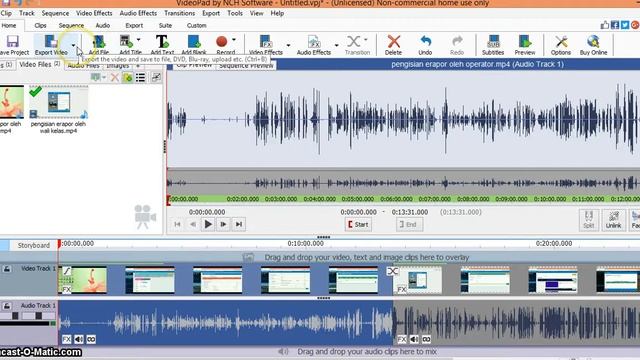Click the Preview toolbar icon
The width and height of the screenshot is (640, 360).
point(524,42)
